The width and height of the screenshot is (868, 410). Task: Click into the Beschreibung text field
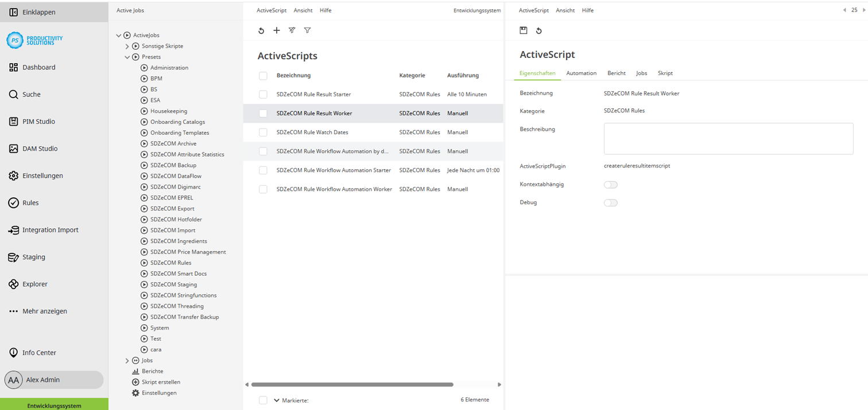coord(728,139)
